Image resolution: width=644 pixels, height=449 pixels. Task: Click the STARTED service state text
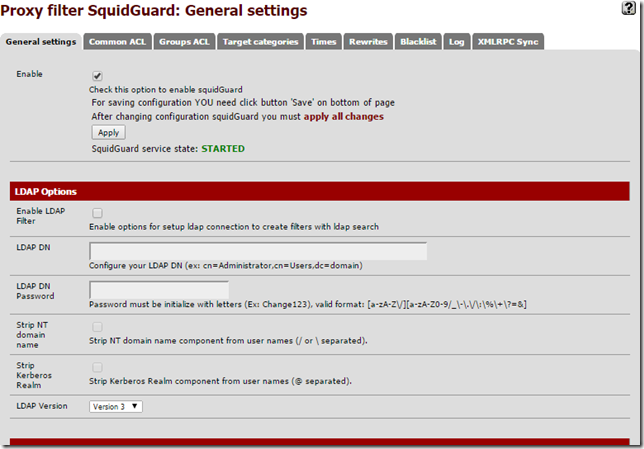coord(223,149)
